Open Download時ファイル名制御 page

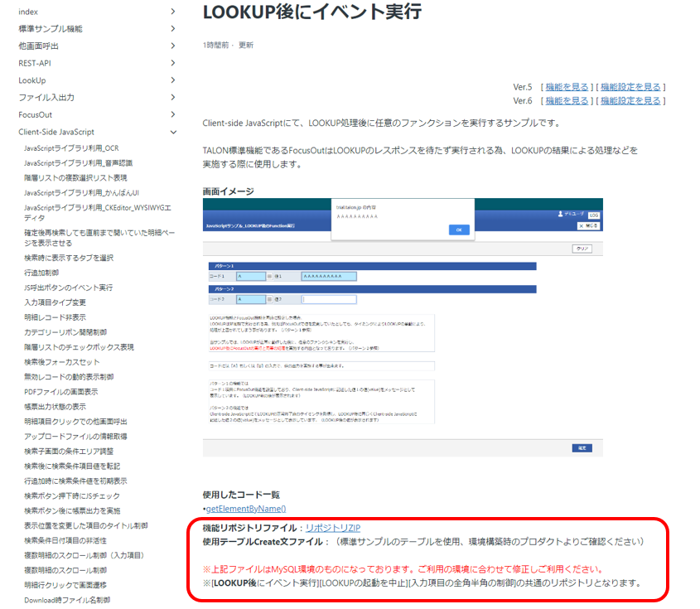[67, 600]
